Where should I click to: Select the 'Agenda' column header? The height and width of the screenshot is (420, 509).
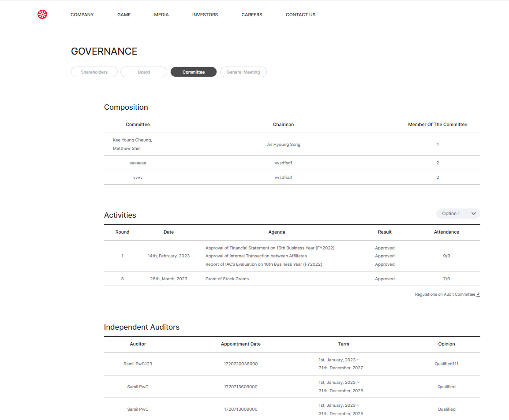(277, 232)
